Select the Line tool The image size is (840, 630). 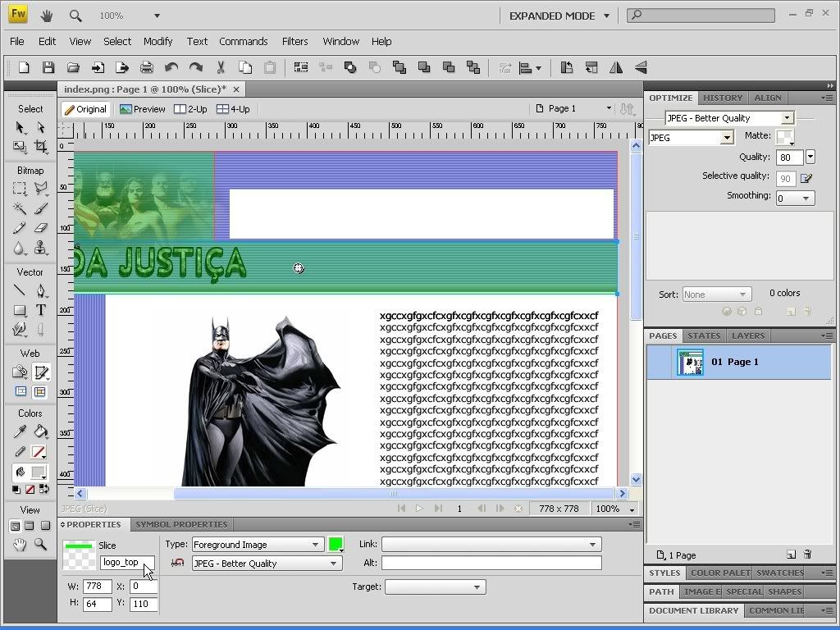click(20, 290)
